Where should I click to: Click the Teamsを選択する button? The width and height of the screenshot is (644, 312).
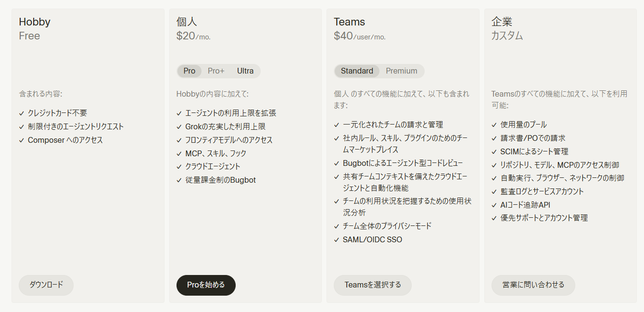(373, 285)
